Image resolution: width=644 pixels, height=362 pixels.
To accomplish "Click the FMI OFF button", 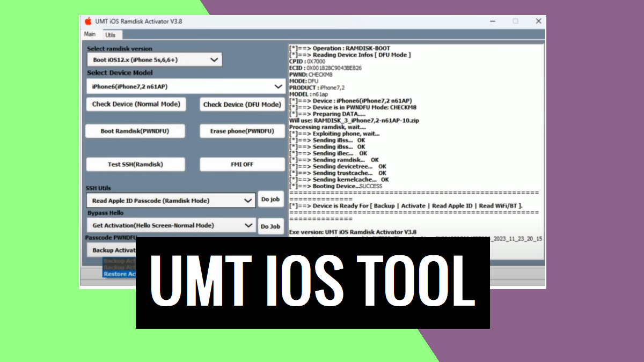I will click(x=241, y=164).
